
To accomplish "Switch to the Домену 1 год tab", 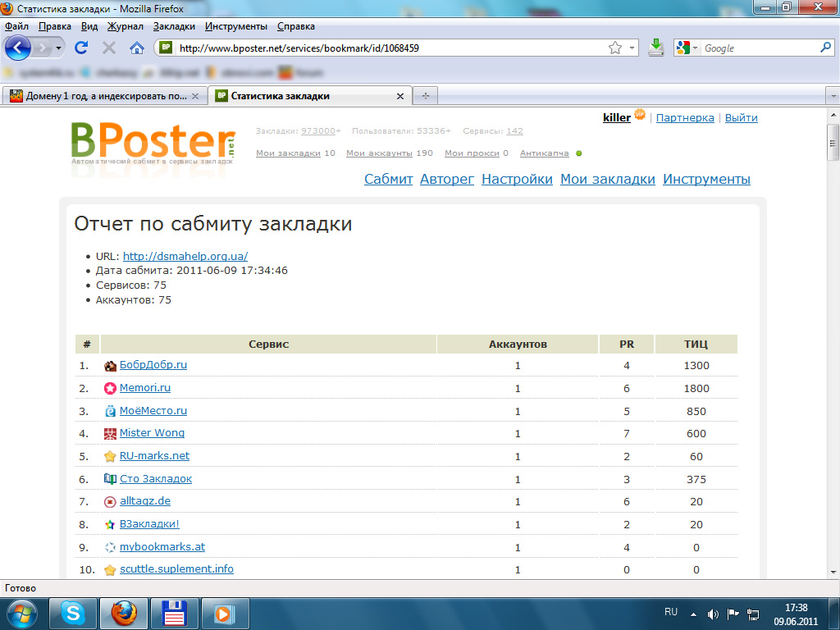I will 104,97.
